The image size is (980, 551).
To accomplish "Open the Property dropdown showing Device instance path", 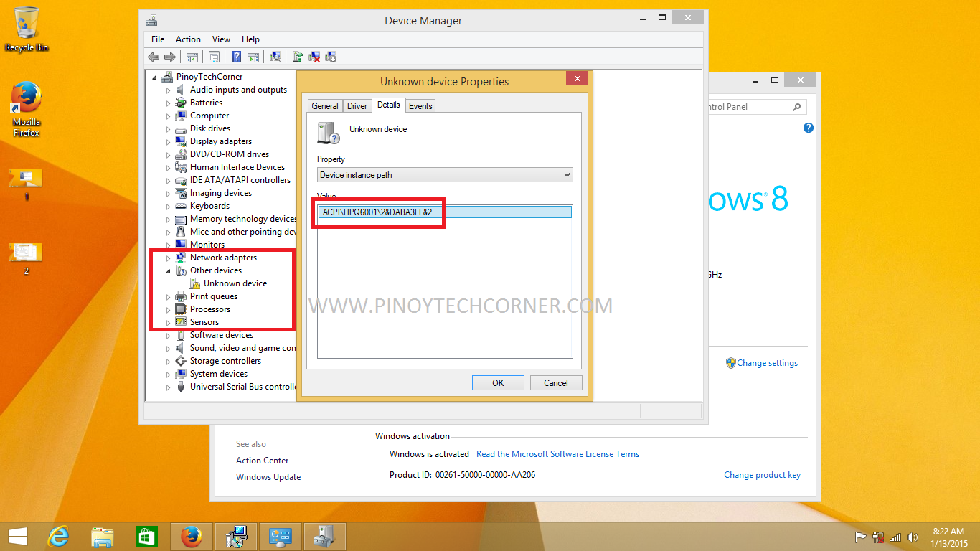I will pos(445,175).
